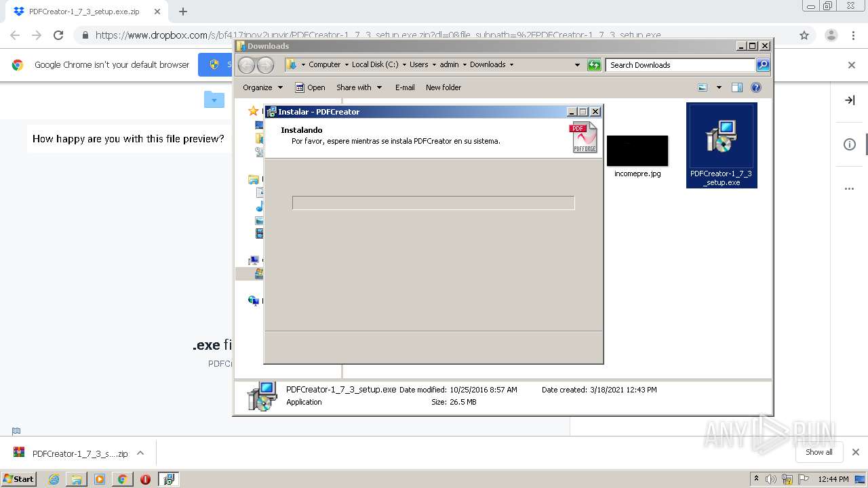Click the PDFForge logo in installer
Image resolution: width=868 pixels, height=488 pixels.
(x=583, y=138)
